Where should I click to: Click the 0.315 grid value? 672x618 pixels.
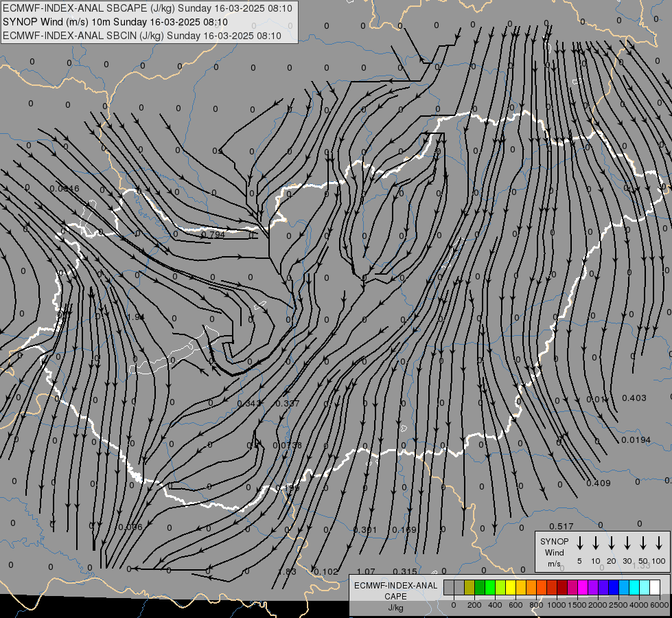(x=405, y=572)
